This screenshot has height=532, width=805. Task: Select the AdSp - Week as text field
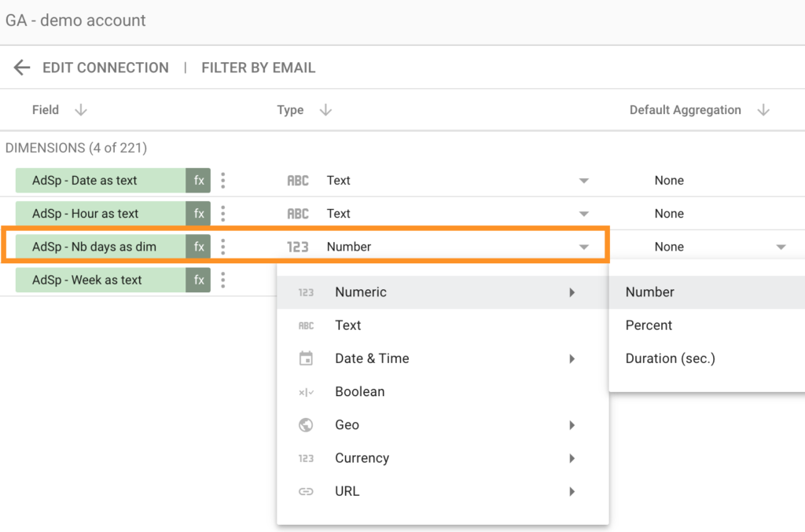pos(101,280)
